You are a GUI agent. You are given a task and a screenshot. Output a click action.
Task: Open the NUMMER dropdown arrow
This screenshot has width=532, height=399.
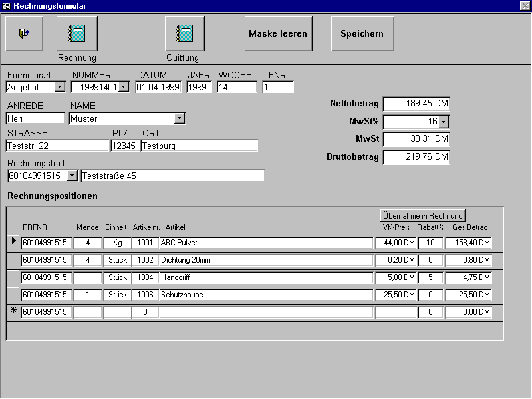point(124,87)
